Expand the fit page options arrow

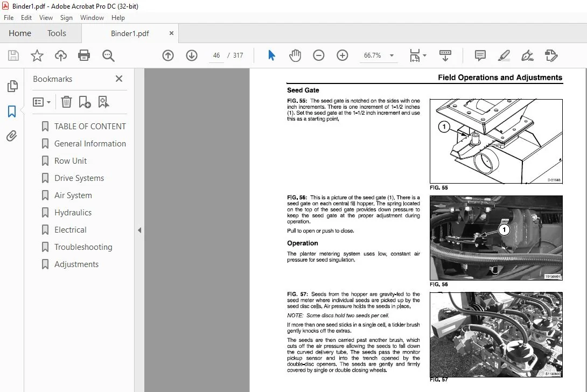point(424,55)
